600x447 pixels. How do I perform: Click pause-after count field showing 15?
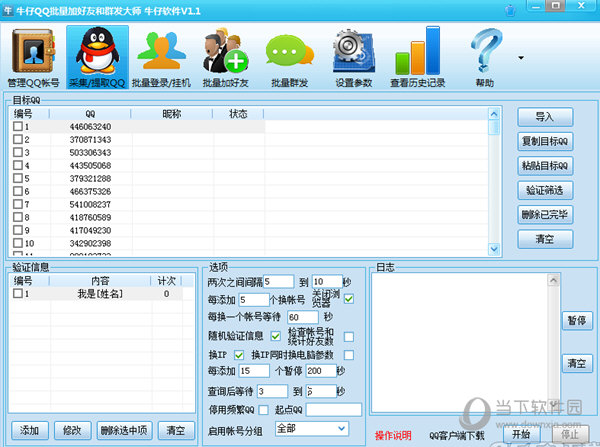tap(254, 370)
